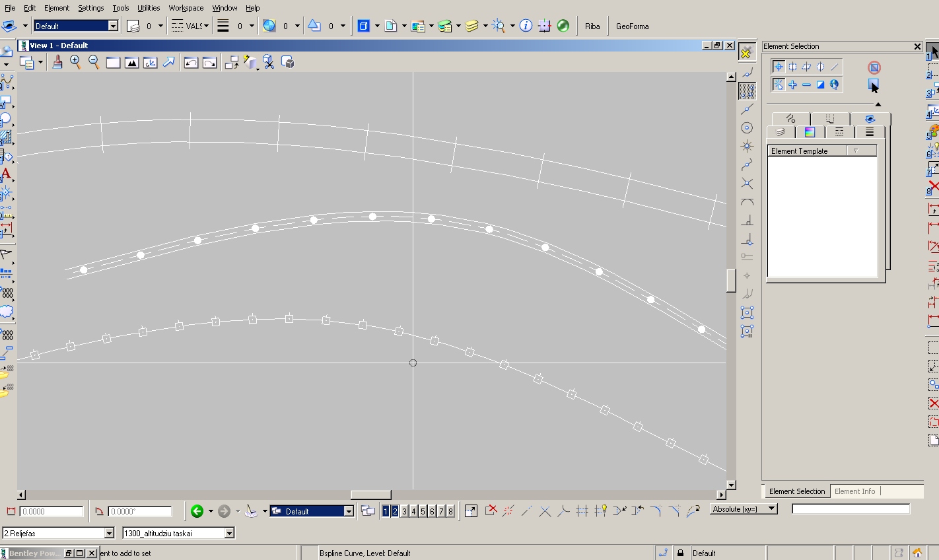Click the Element Information 'i' icon
Viewport: 939px width, 560px height.
pyautogui.click(x=526, y=26)
